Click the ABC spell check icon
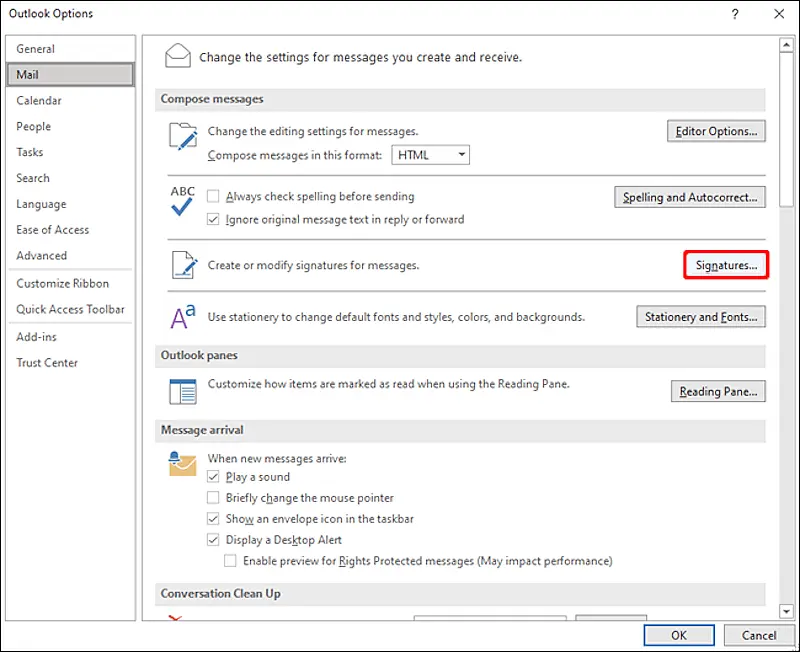Viewport: 800px width, 652px height. pyautogui.click(x=184, y=204)
